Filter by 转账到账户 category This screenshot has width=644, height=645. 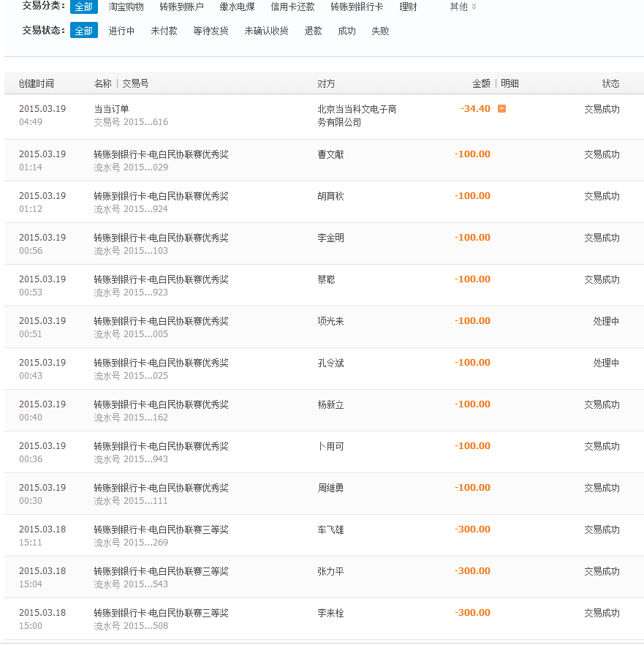[181, 7]
